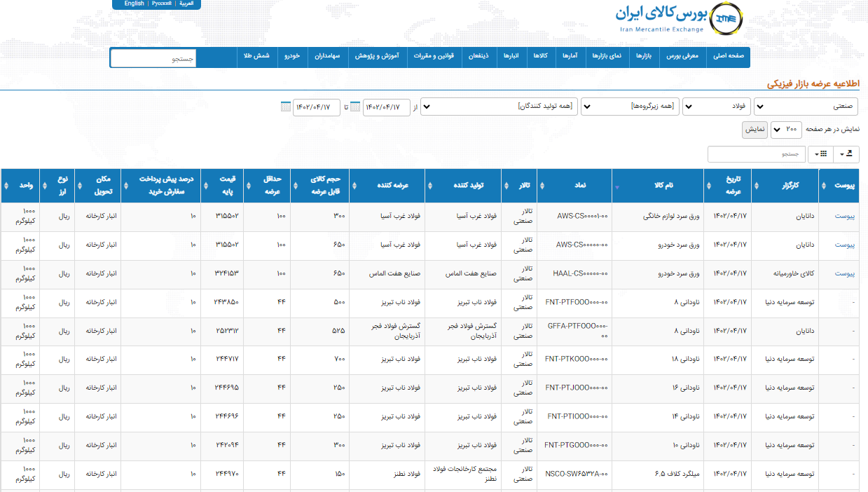Sort table by تولید کننده column

click(x=464, y=186)
